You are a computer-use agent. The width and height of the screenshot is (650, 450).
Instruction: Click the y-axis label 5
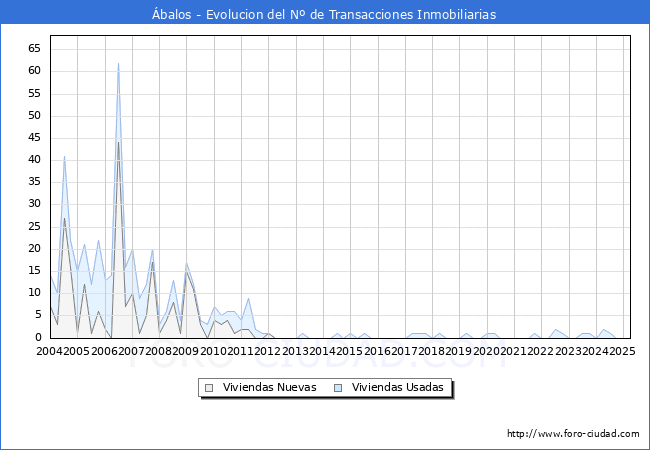[x=38, y=315]
